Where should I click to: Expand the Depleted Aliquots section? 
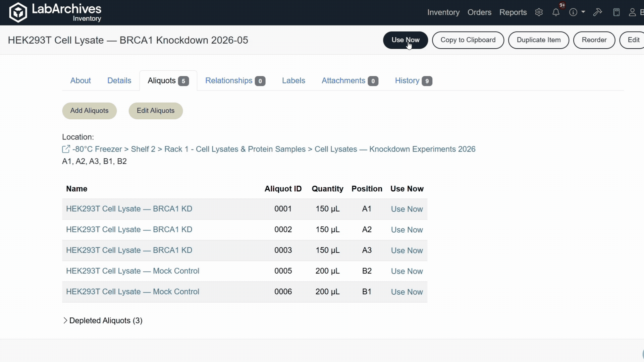(x=103, y=321)
